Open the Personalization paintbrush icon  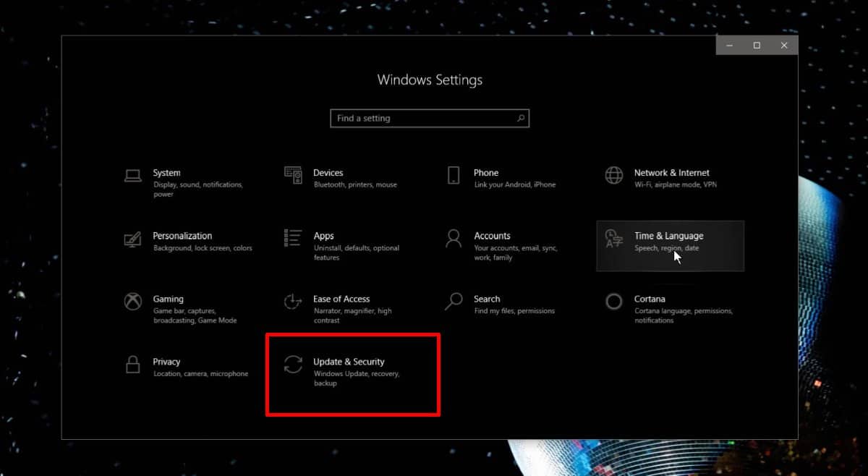(x=132, y=238)
